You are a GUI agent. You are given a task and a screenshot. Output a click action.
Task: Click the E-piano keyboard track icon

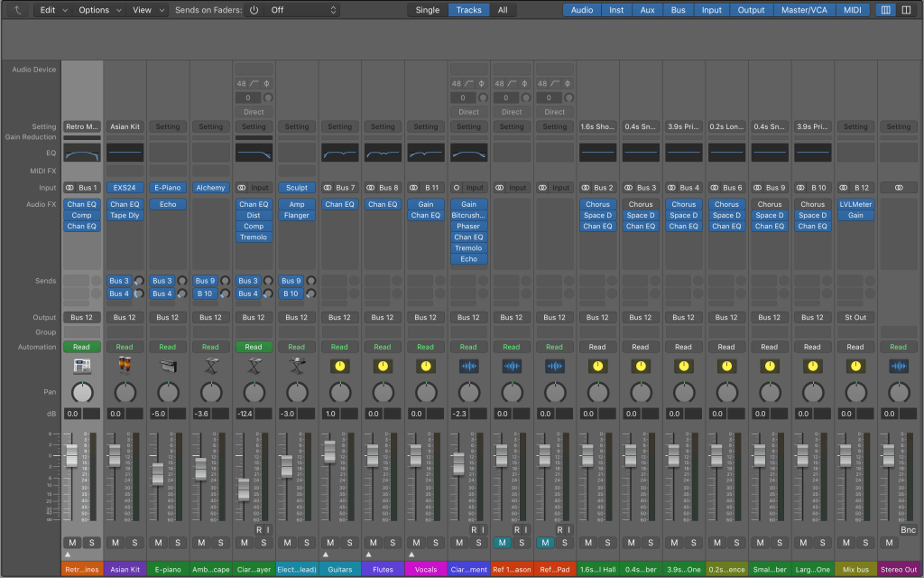168,366
